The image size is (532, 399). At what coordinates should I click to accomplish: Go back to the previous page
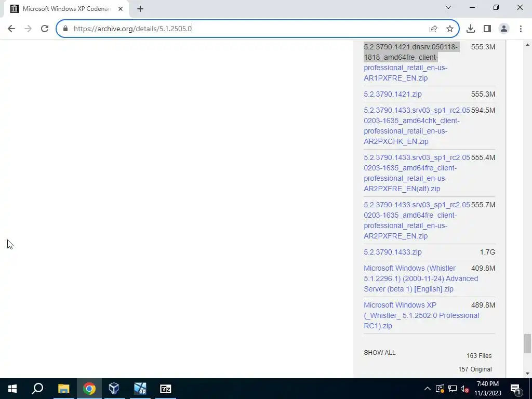(x=11, y=29)
